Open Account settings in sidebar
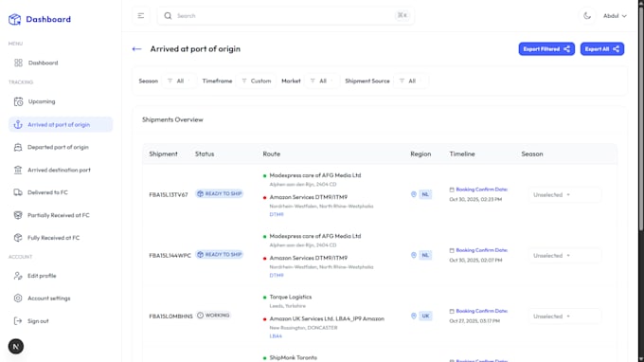The image size is (644, 362). [61, 299]
